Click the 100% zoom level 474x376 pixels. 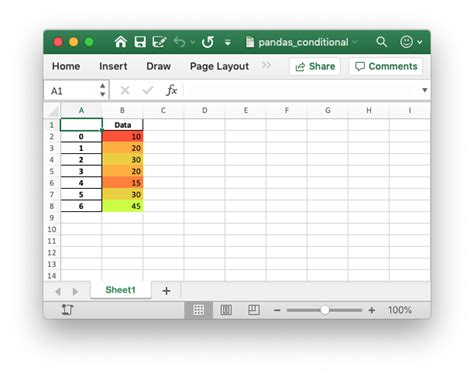400,310
